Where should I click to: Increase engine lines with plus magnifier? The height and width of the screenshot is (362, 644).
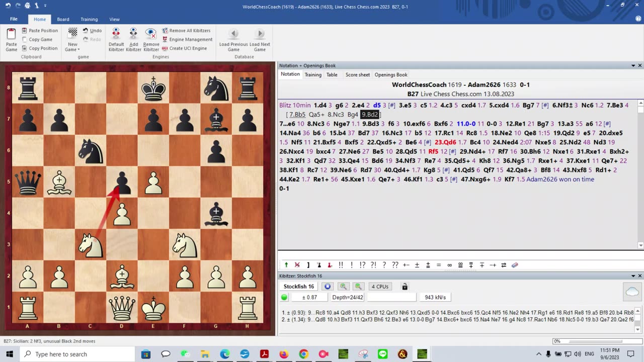[x=343, y=287]
